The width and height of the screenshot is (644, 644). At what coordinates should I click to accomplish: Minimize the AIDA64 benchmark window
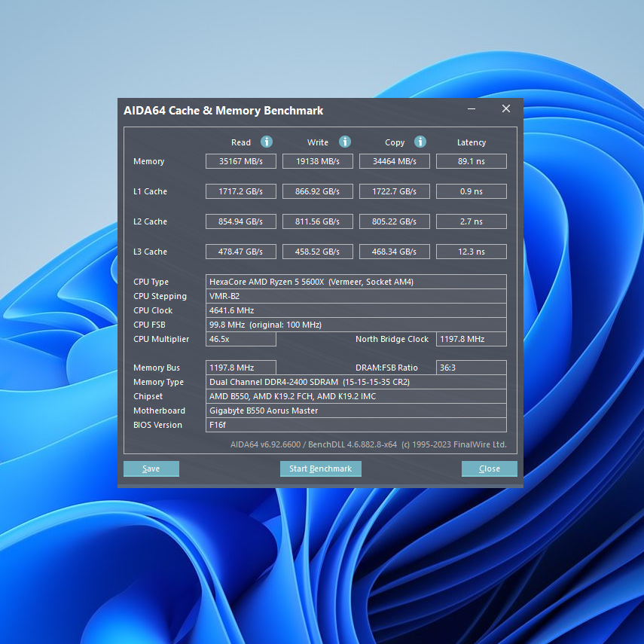472,109
